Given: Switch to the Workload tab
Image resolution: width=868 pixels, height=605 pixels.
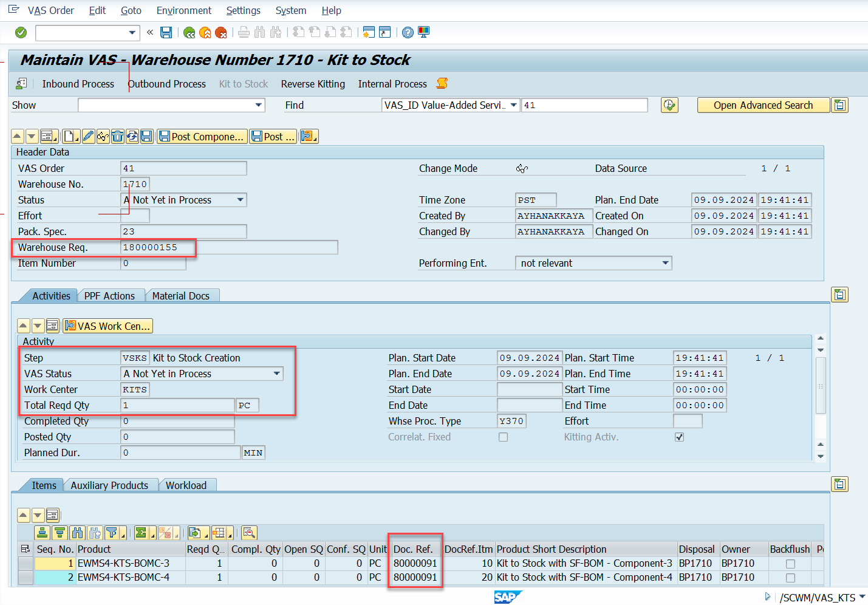Looking at the screenshot, I should click(186, 485).
